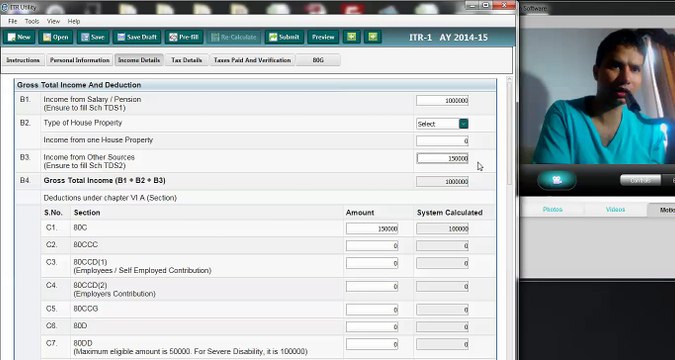Click the 'ITR-1 AY 2014-15' title text
Image resolution: width=675 pixels, height=360 pixels.
(449, 37)
